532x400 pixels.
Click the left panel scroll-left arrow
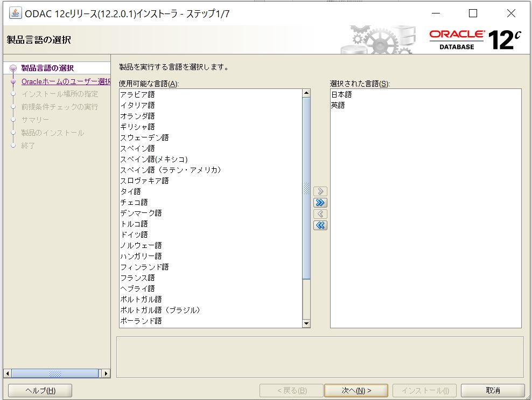7,373
